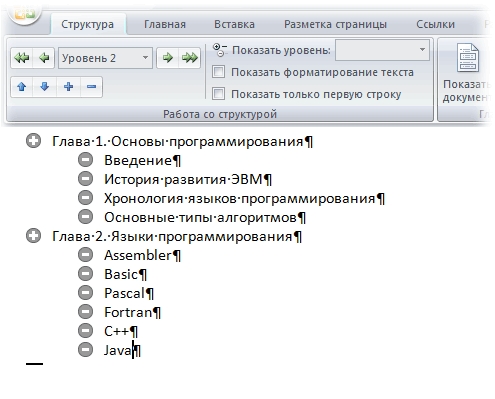
Task: Collapse Глава 2 using plus marker
Action: pos(33,236)
